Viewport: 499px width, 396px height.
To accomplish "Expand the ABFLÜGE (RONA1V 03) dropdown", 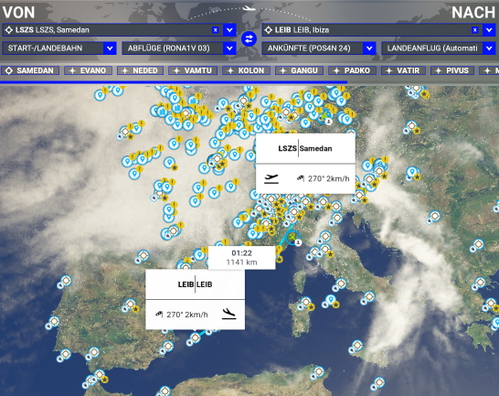I will pyautogui.click(x=230, y=48).
